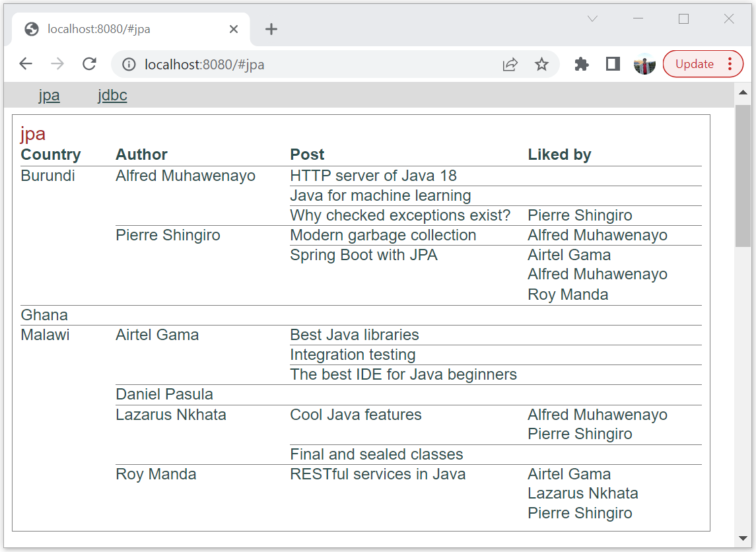Viewport: 756px width, 552px height.
Task: Open the tab search chevron
Action: (592, 18)
